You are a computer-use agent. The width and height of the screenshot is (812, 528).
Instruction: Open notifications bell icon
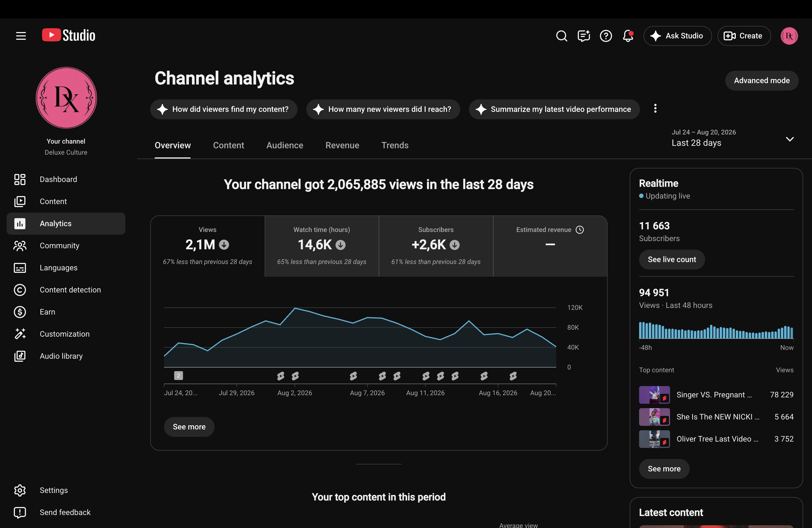click(x=628, y=36)
